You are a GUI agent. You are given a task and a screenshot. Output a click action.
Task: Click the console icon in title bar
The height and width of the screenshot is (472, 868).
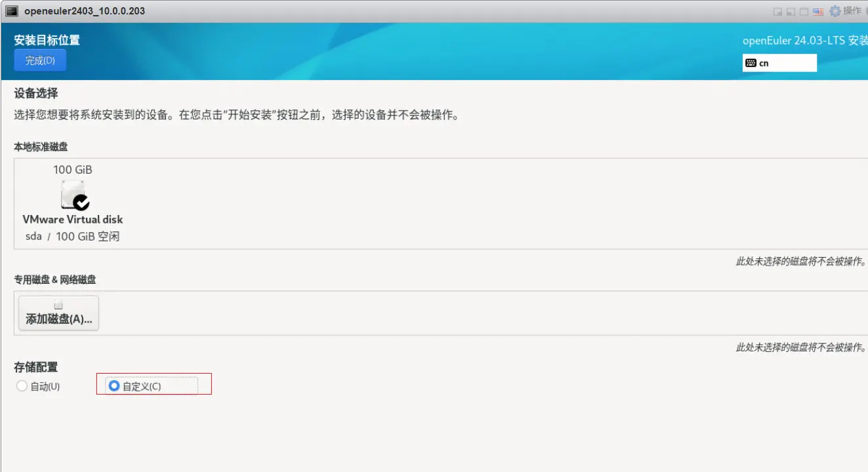tap(12, 11)
